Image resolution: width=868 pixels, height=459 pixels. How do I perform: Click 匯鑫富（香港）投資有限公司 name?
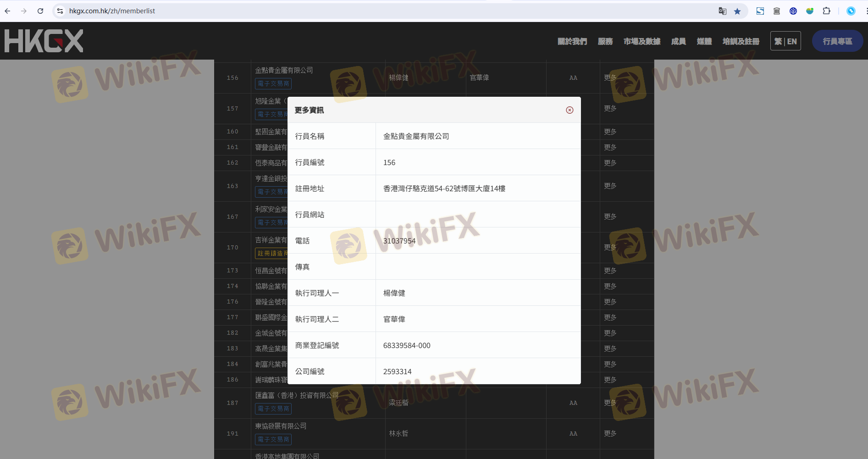(297, 395)
